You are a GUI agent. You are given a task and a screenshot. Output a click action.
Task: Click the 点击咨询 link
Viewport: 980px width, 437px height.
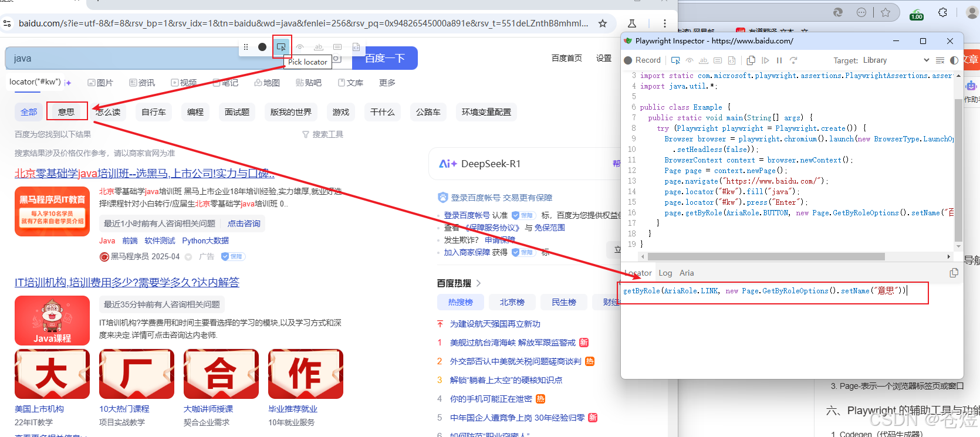tap(244, 223)
